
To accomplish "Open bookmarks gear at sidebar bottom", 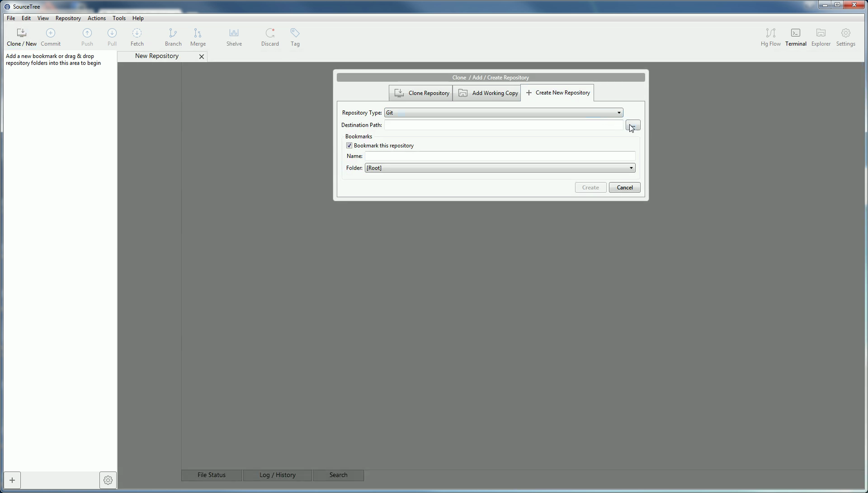I will (x=108, y=480).
